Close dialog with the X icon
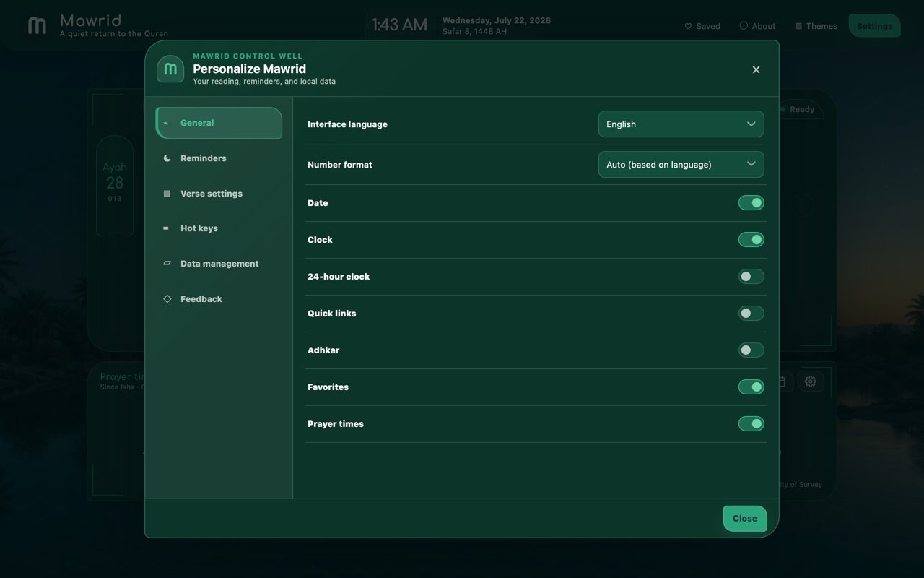 coord(756,69)
